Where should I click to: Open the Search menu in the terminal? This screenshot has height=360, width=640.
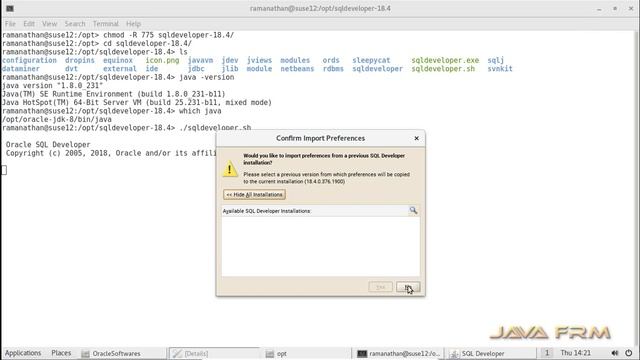[75, 24]
